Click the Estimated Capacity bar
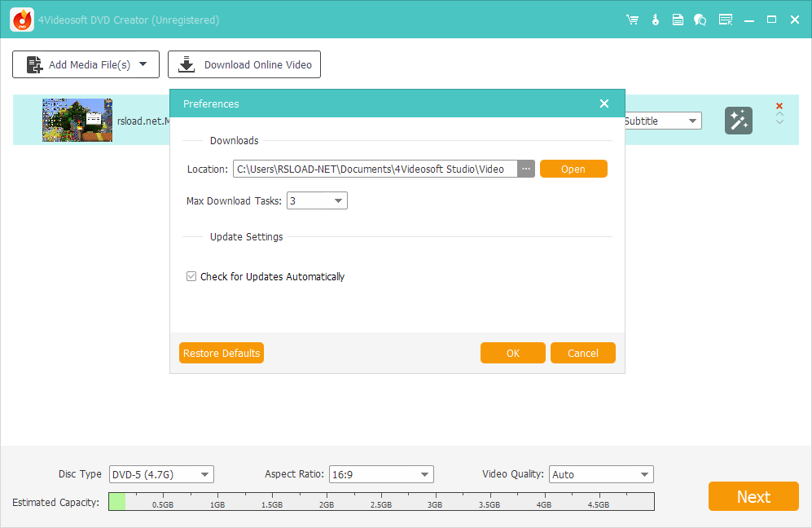Viewport: 812px width, 528px height. pos(381,502)
